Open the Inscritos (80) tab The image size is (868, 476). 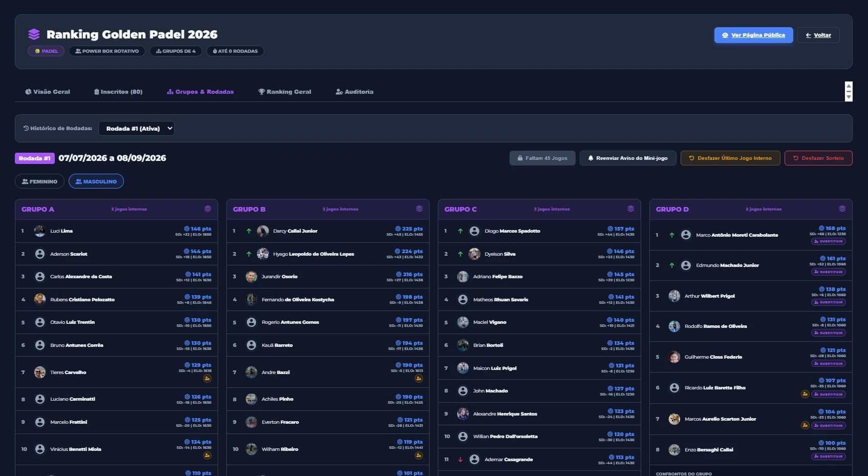pyautogui.click(x=118, y=92)
